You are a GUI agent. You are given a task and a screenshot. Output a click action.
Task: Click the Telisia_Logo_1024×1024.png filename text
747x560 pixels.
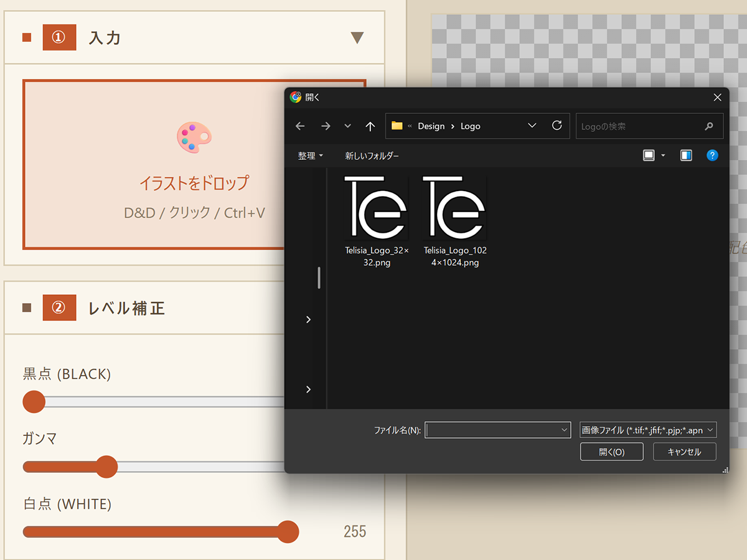(x=455, y=256)
